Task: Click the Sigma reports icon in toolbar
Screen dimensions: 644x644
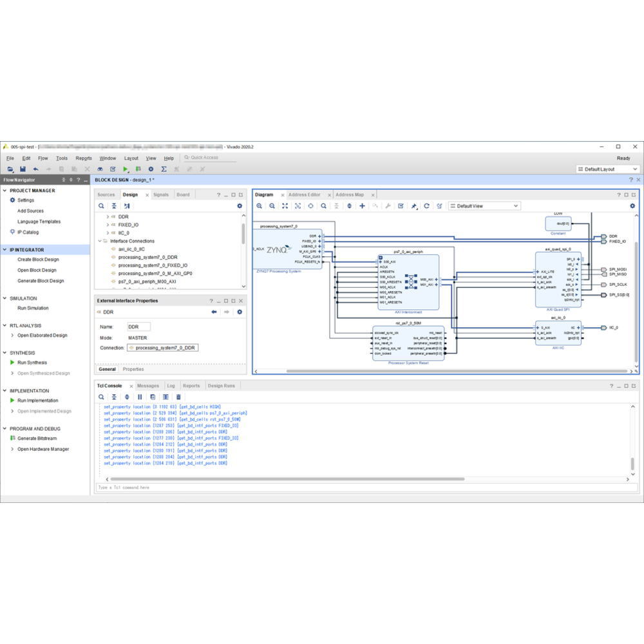Action: coord(164,169)
